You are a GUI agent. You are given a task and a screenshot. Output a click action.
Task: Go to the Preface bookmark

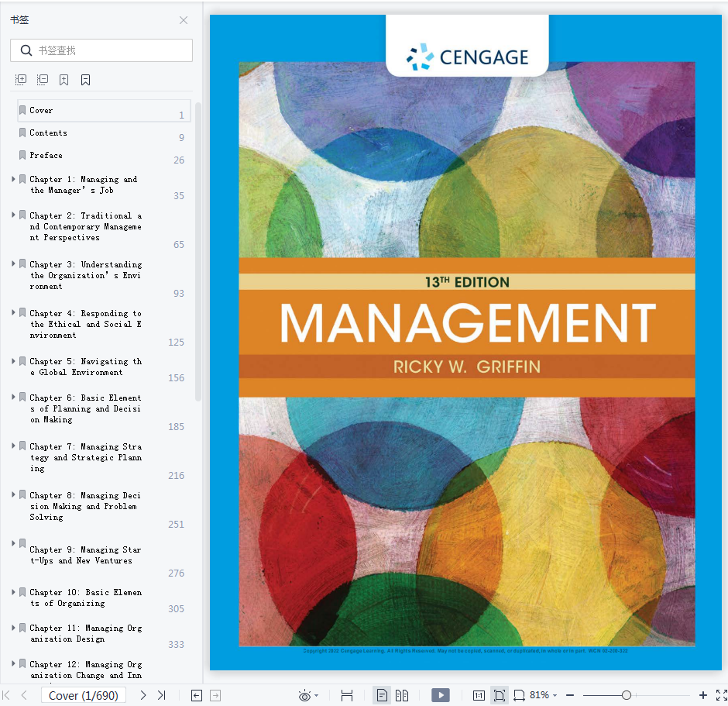click(46, 155)
